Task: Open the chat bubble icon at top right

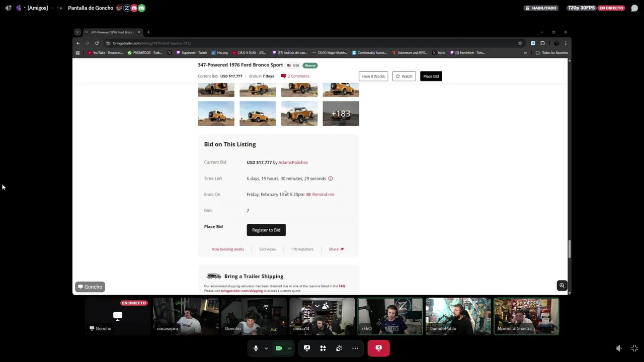Action: click(x=634, y=8)
